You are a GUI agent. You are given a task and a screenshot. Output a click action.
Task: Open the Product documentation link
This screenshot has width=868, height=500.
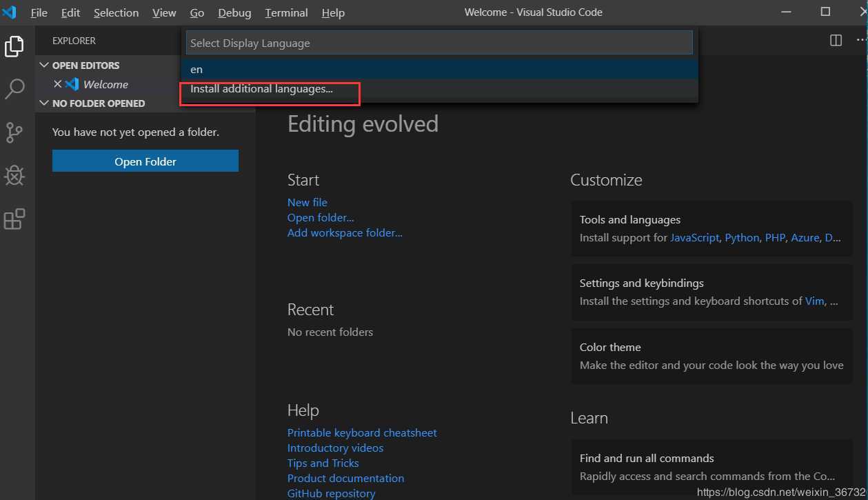point(345,478)
